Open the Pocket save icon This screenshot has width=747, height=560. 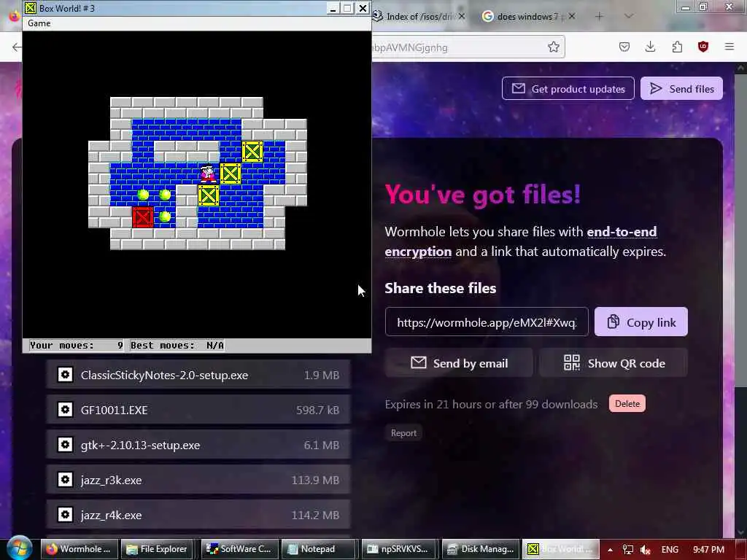[x=624, y=47]
